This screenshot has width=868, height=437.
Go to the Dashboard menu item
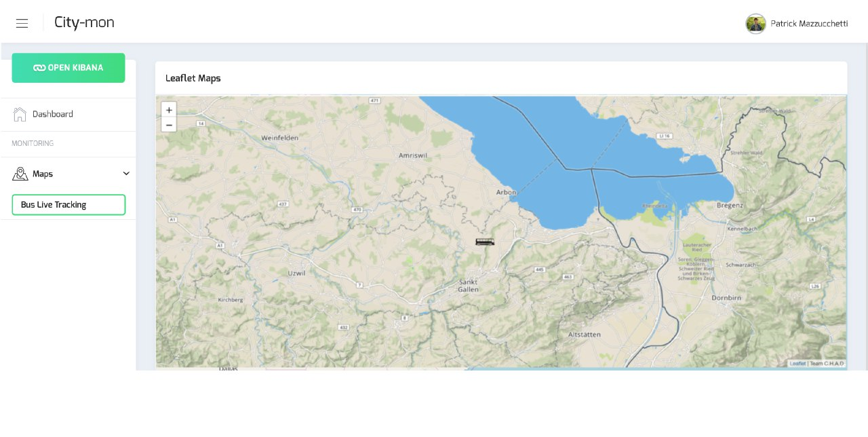(68, 114)
